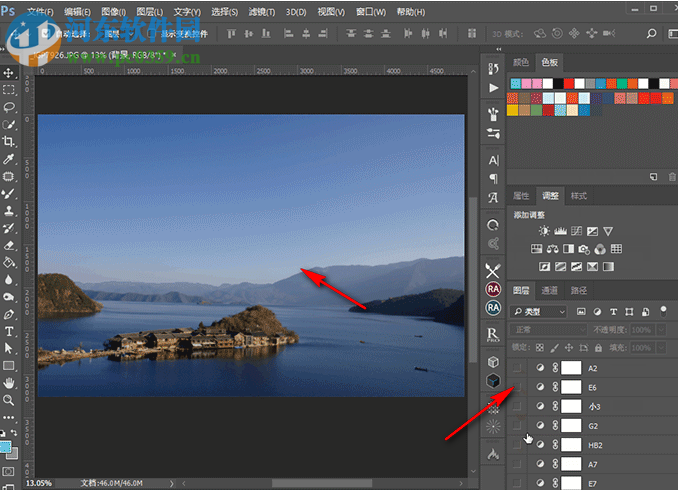Select the Rectangle shape tool
Screen dimensions: 678x490
(x=9, y=366)
